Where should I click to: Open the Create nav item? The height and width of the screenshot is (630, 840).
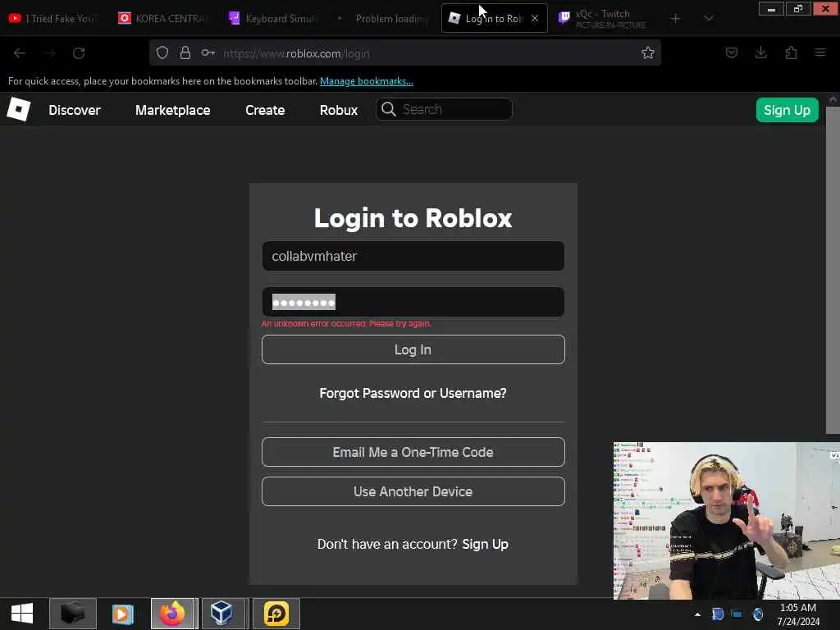[x=265, y=110]
